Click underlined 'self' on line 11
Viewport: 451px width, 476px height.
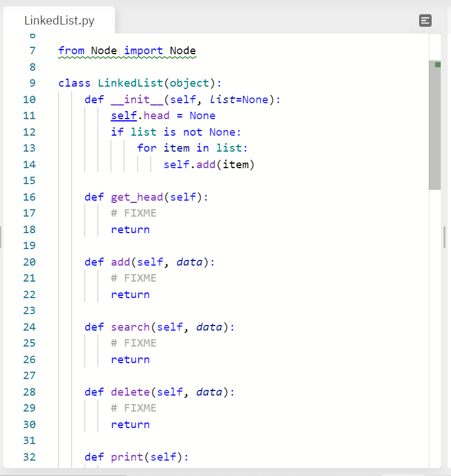click(124, 116)
